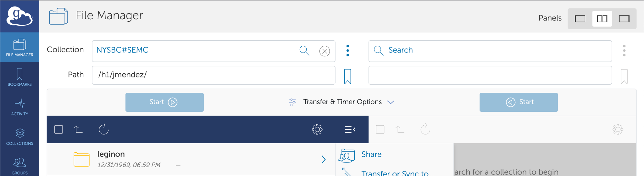Open the Groups sidebar section

tap(19, 165)
